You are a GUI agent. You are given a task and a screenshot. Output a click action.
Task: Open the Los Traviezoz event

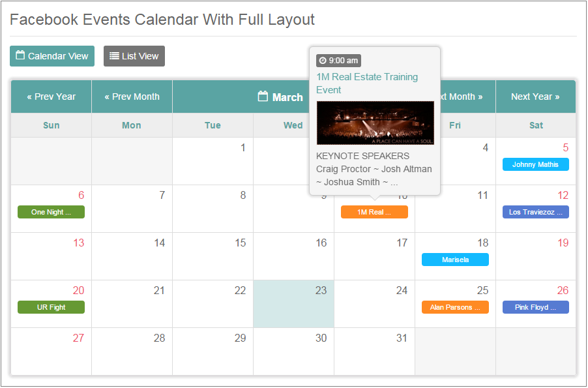(535, 212)
